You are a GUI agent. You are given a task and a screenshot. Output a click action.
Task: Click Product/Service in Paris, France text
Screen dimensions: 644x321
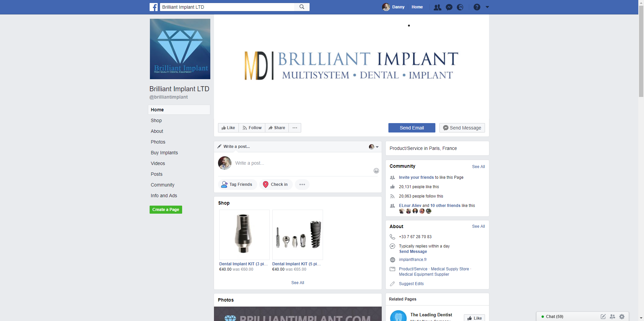tap(423, 148)
